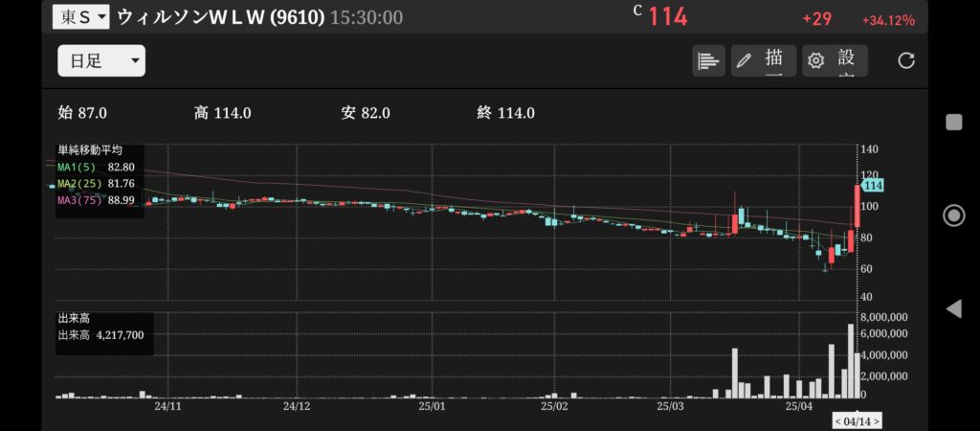Open chart settings with the gear (設定)
Viewport: 980px width, 431px height.
pos(835,60)
